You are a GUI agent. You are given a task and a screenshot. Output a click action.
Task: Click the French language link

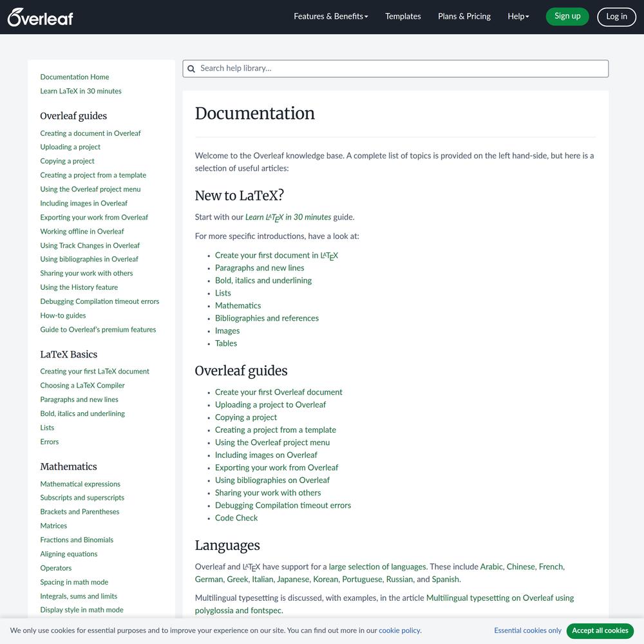(x=551, y=567)
